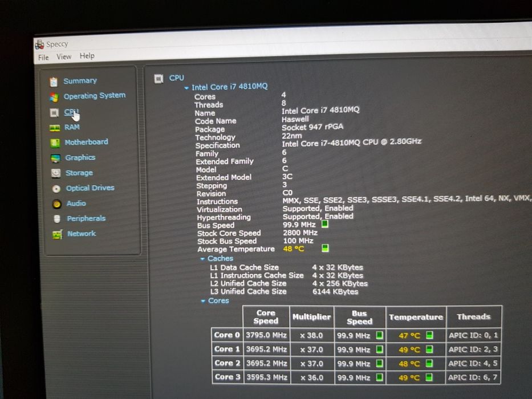The height and width of the screenshot is (399, 532).
Task: Open the File menu
Action: pyautogui.click(x=43, y=58)
